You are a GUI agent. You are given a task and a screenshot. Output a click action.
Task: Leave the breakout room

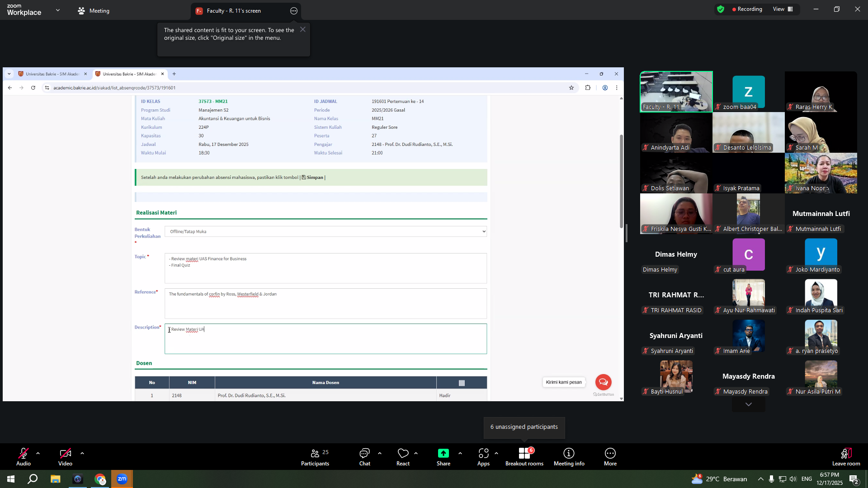[x=846, y=457]
